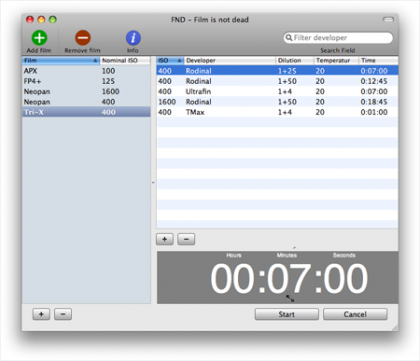Sort by the Time column header
420x361 pixels.
[378, 60]
